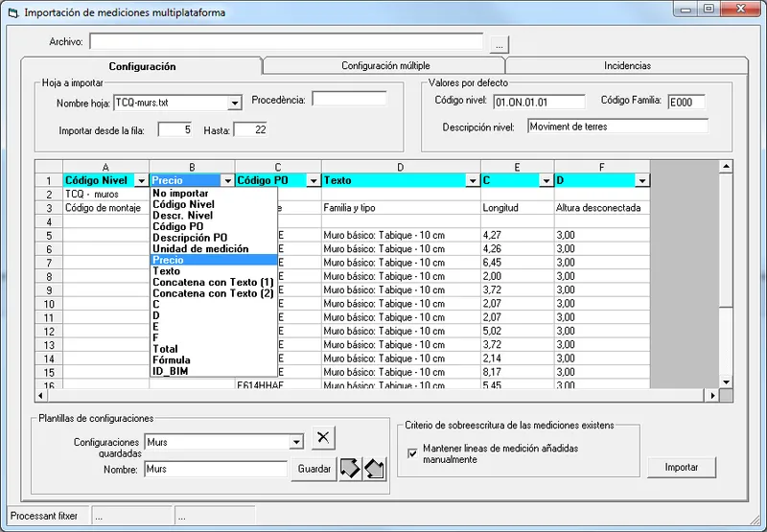Click cell 'Longitud' in row 3
Screen dimensions: 767x532
click(517, 208)
